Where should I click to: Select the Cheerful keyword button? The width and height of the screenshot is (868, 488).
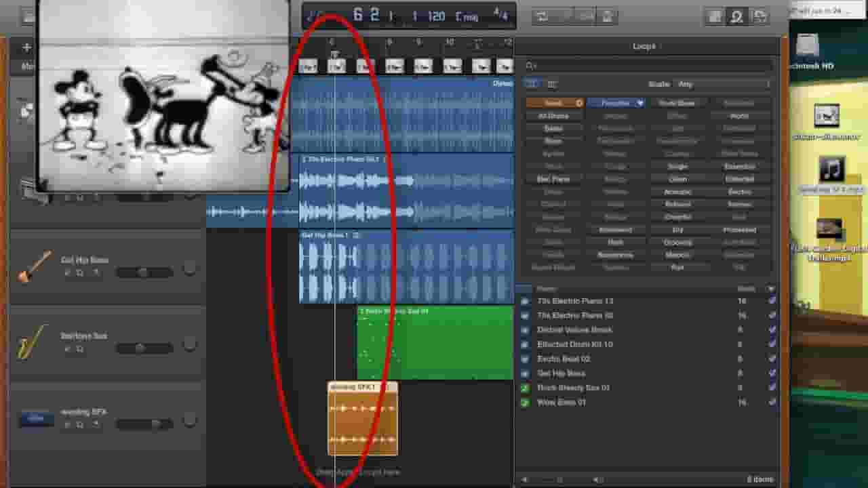pyautogui.click(x=677, y=218)
